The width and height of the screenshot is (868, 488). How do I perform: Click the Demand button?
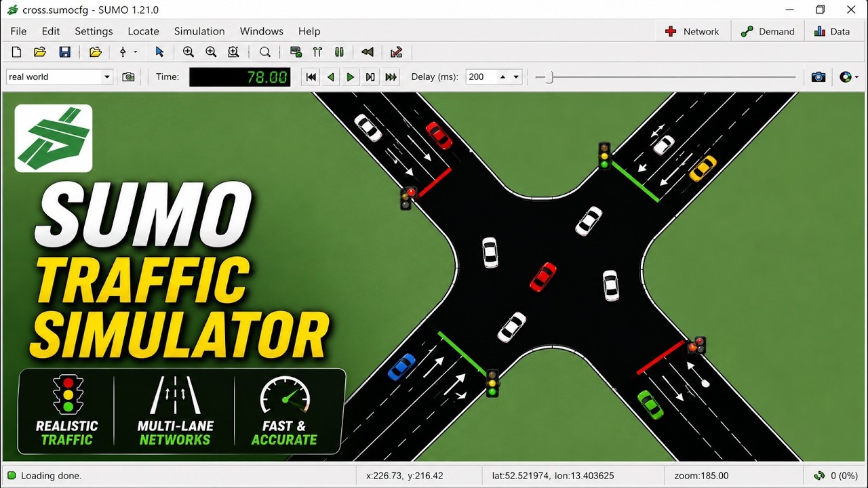point(768,31)
